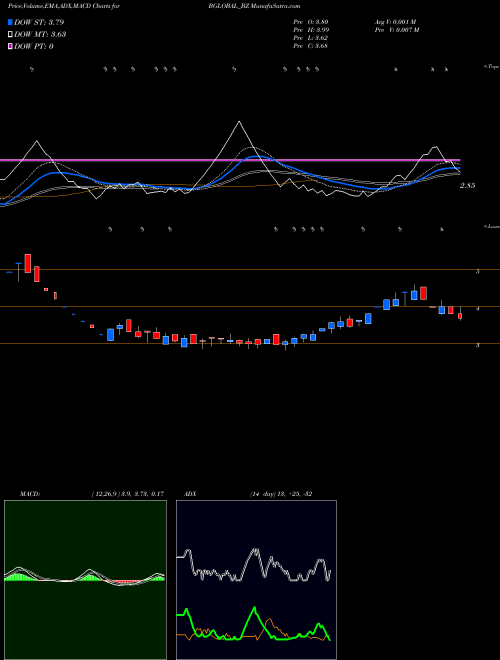The width and height of the screenshot is (500, 660).
Task: Click the ADX panel title
Action: coord(191,494)
